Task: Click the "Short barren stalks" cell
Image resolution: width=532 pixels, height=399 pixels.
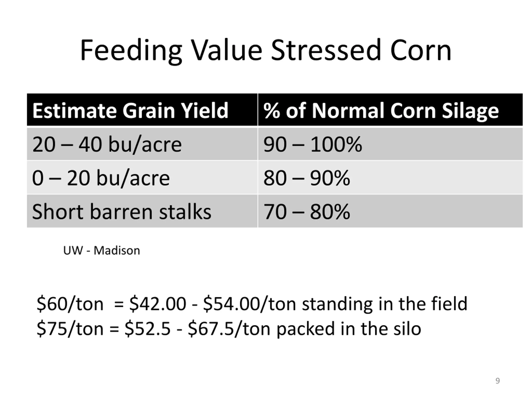Action: point(122,212)
